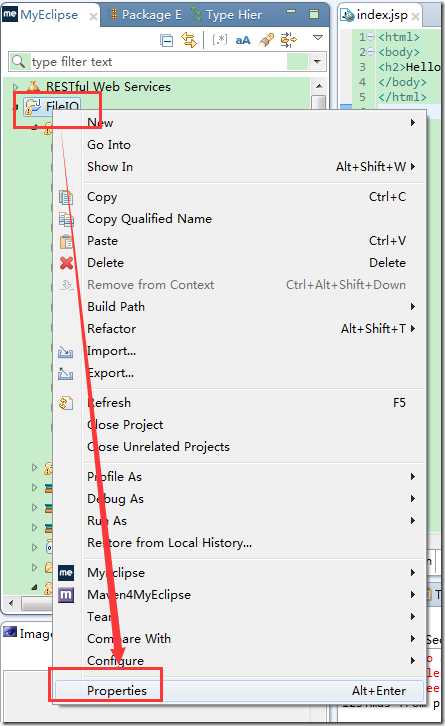This screenshot has width=445, height=726.
Task: Click the Paste clipboard icon
Action: [66, 241]
